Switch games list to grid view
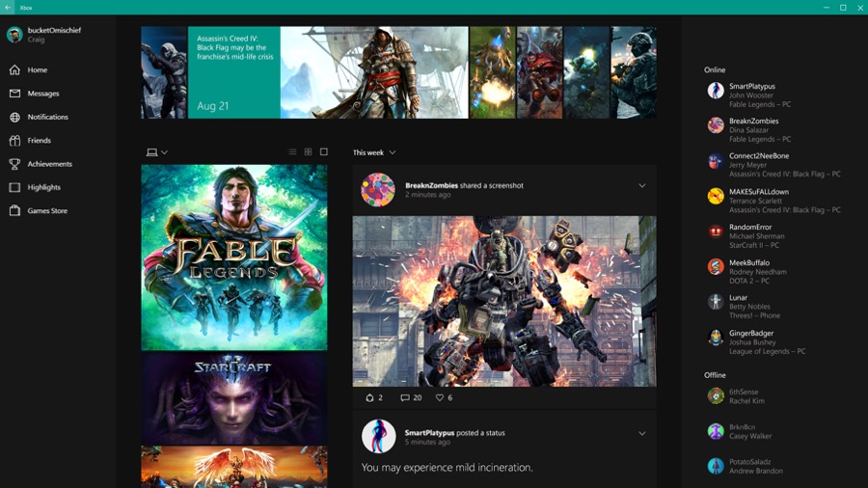868x488 pixels. [x=309, y=151]
